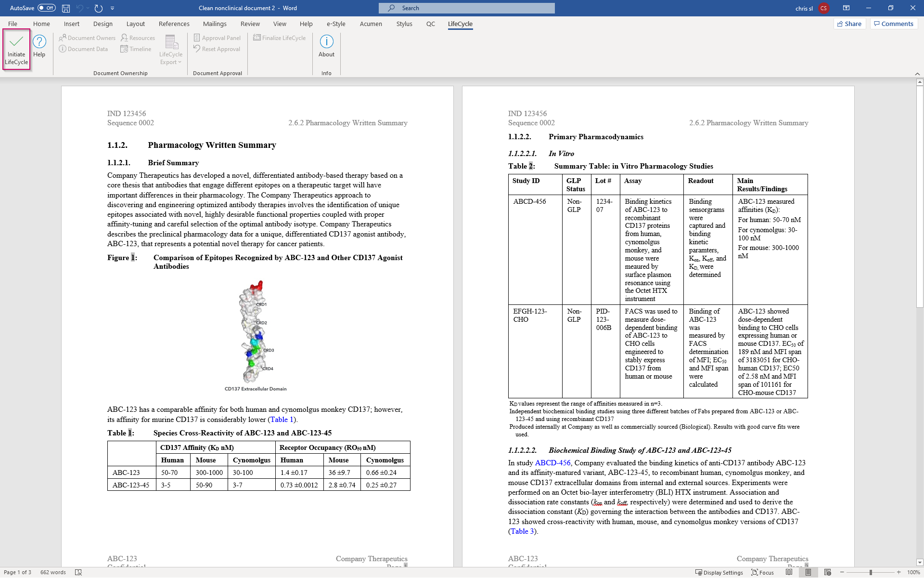Click the 662 words count
This screenshot has height=578, width=924.
[53, 573]
